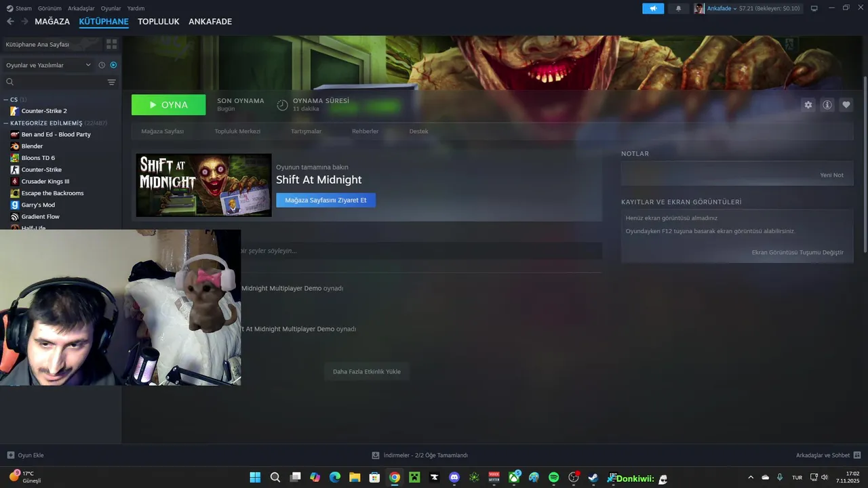Select Blender in the library list
868x488 pixels.
32,146
